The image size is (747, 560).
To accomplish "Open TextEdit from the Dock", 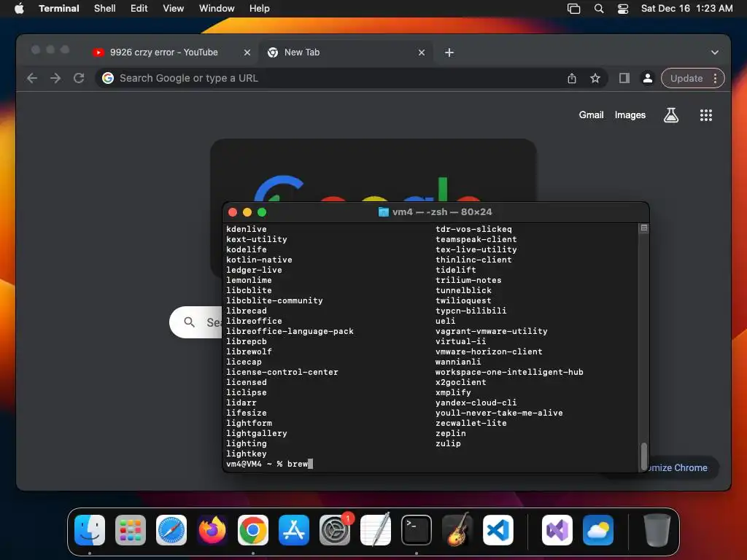I will [x=376, y=530].
